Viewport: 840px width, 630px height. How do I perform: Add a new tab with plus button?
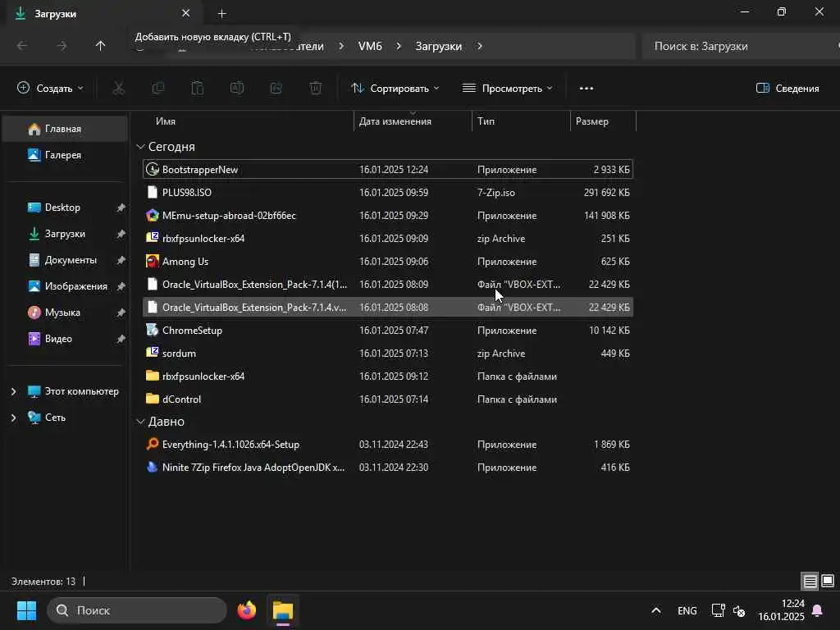(221, 13)
